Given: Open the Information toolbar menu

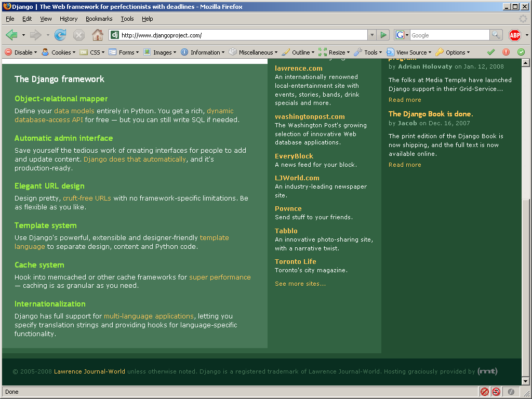Looking at the screenshot, I should click(203, 52).
